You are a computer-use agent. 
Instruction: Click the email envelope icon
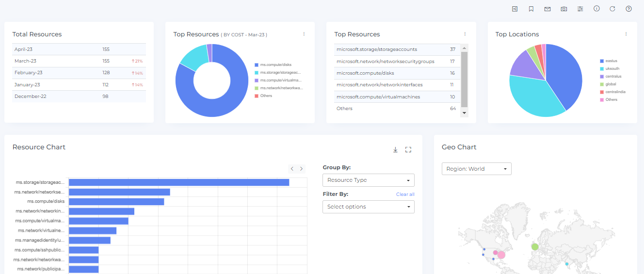click(x=547, y=9)
